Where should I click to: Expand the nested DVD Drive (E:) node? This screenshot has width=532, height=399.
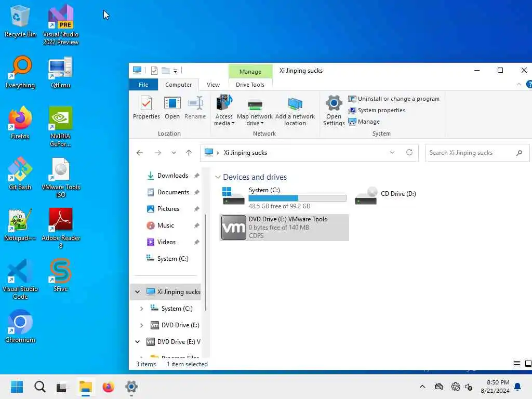(141, 325)
